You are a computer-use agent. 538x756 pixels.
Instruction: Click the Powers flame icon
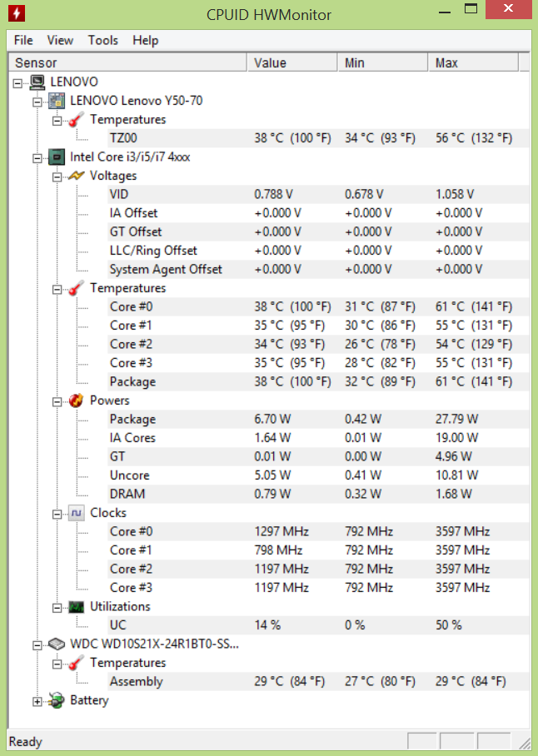click(x=77, y=400)
